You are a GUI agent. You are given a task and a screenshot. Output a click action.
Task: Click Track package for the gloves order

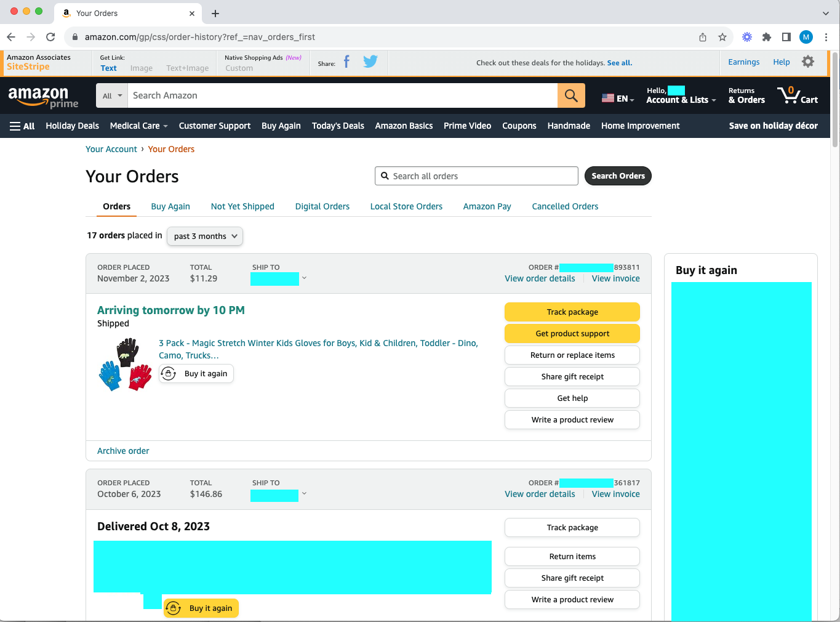tap(572, 312)
